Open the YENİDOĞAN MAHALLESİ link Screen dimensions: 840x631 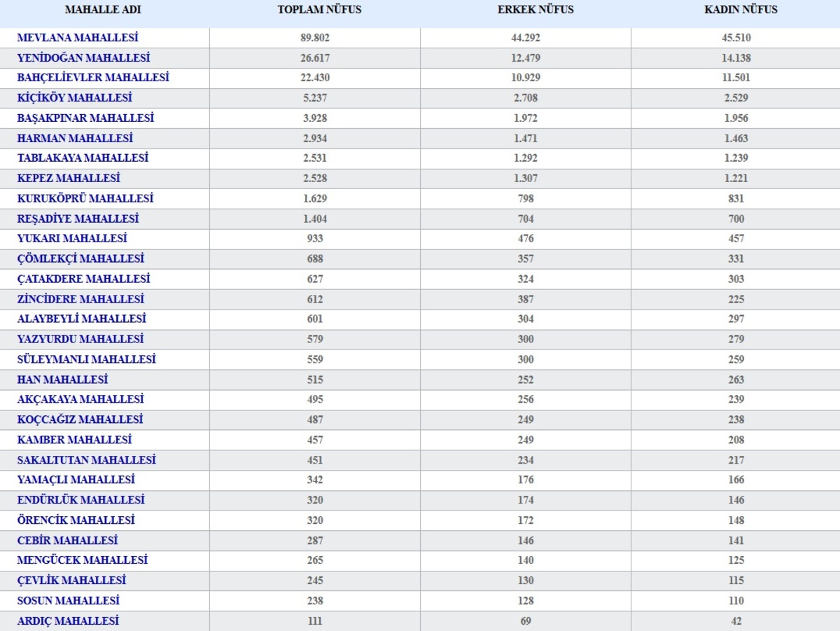pyautogui.click(x=83, y=58)
